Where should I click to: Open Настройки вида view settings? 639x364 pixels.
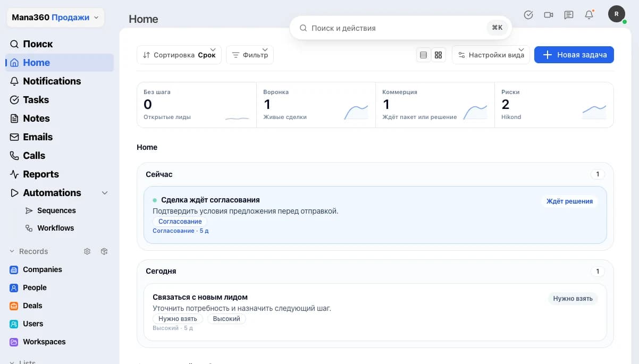point(491,55)
